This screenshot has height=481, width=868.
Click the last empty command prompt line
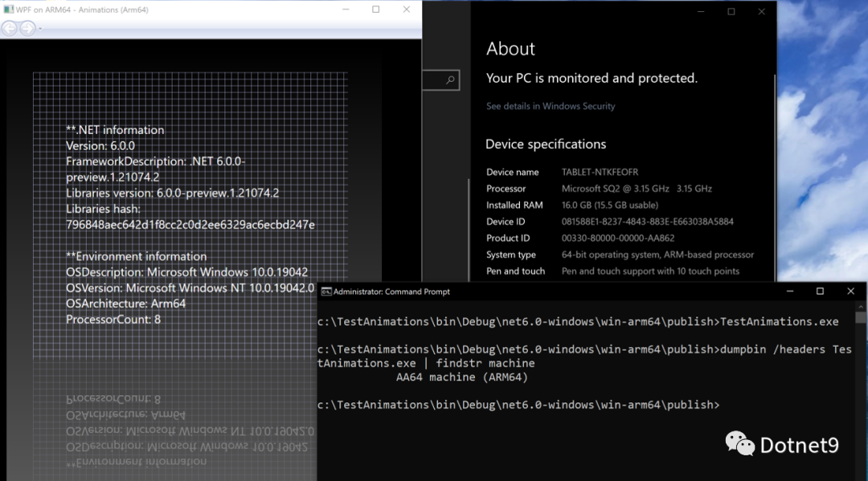[518, 405]
